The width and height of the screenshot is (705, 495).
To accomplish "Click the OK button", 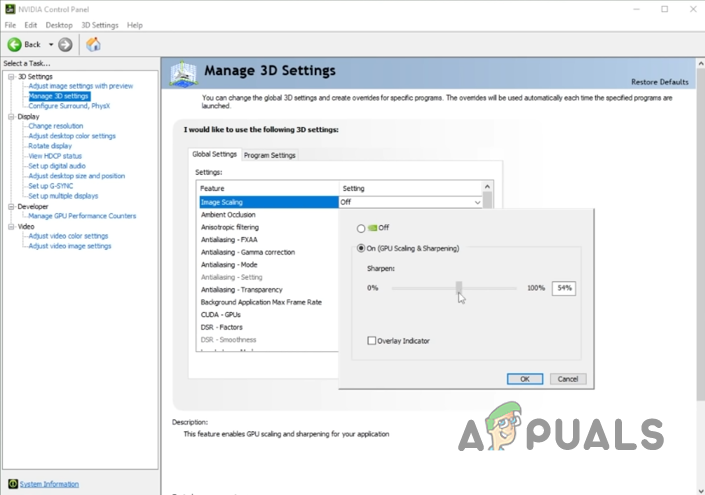I will (x=525, y=379).
